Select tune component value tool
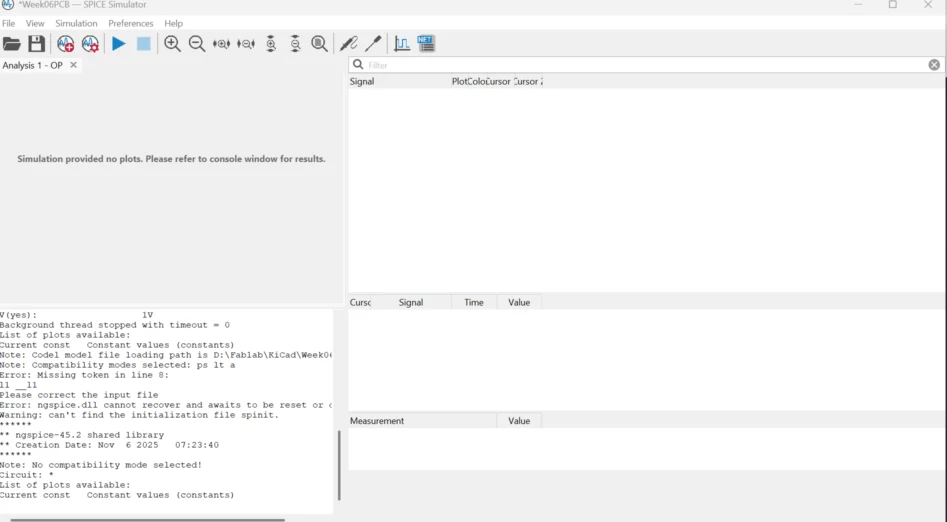 point(373,44)
